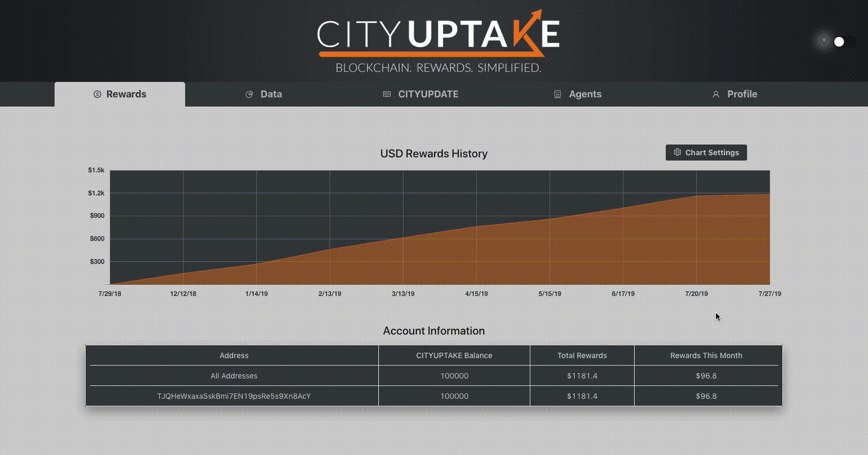The width and height of the screenshot is (868, 455).
Task: Click the newspaper icon beside CITYUPDATE
Action: click(386, 94)
